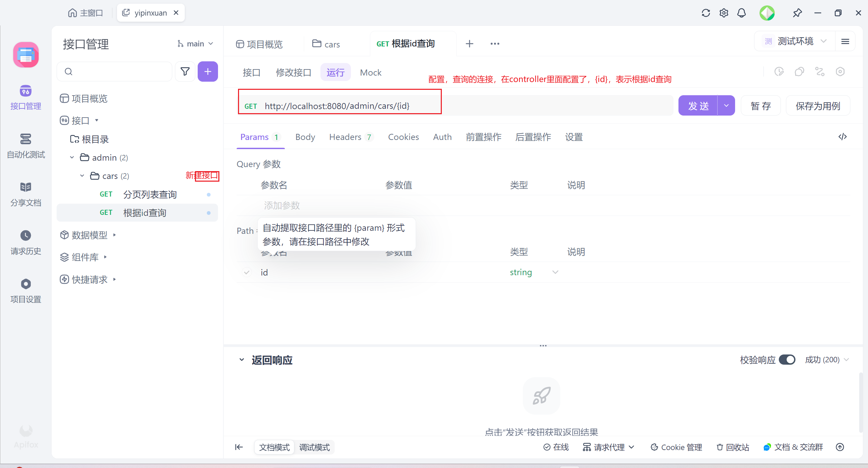
Task: Click the notification bell icon
Action: coord(742,13)
